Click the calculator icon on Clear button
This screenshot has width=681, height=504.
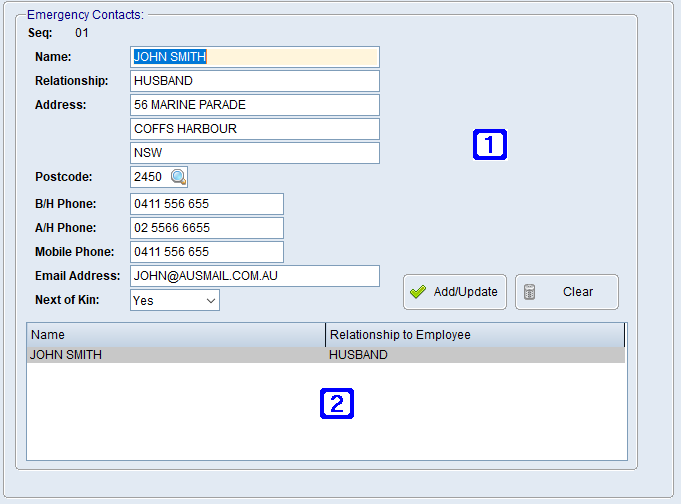tap(529, 292)
